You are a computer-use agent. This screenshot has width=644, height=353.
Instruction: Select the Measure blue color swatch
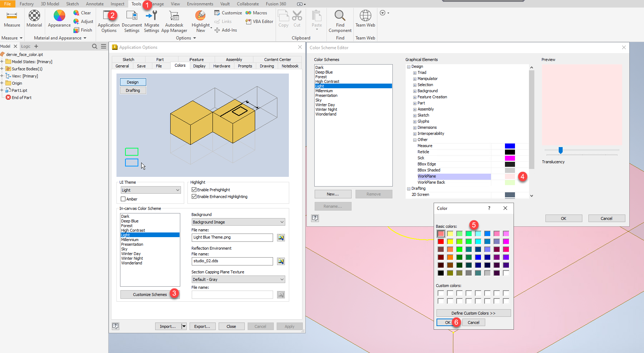[510, 146]
